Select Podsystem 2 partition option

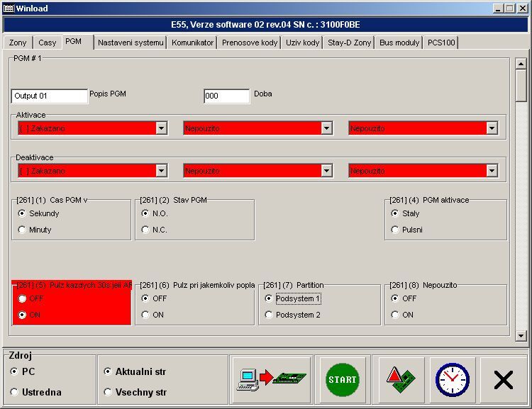point(270,315)
